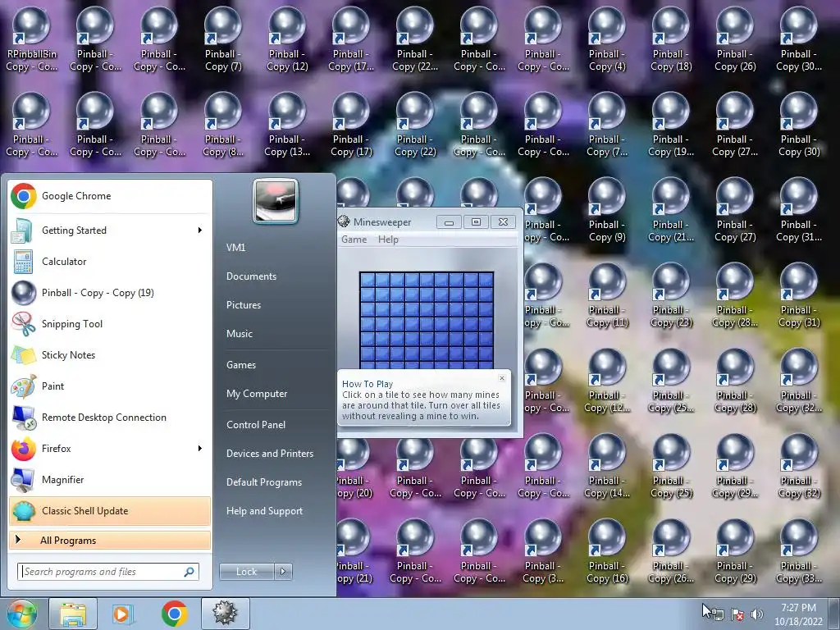Viewport: 840px width, 630px height.
Task: Expand the Getting Started submenu arrow
Action: [200, 231]
